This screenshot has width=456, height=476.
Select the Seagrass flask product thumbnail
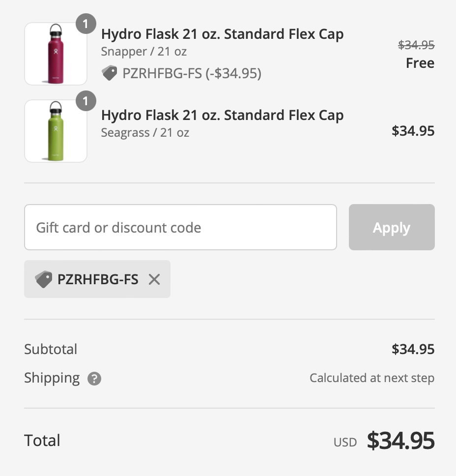tap(55, 131)
